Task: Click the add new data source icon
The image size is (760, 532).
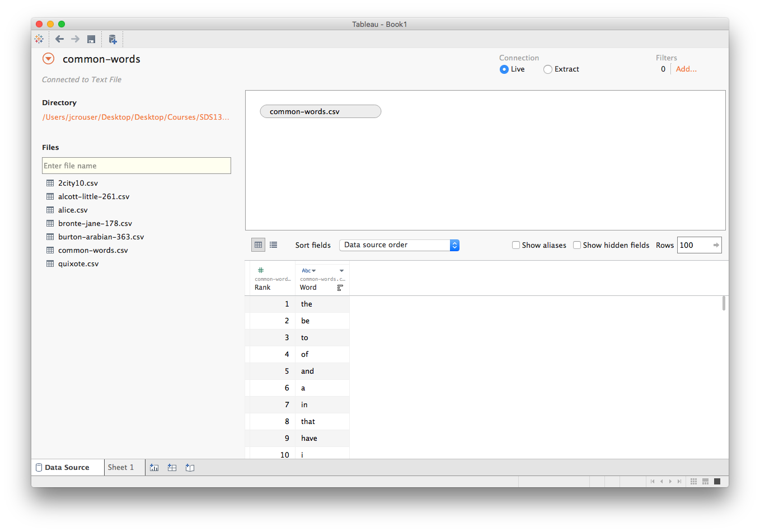Action: click(112, 39)
